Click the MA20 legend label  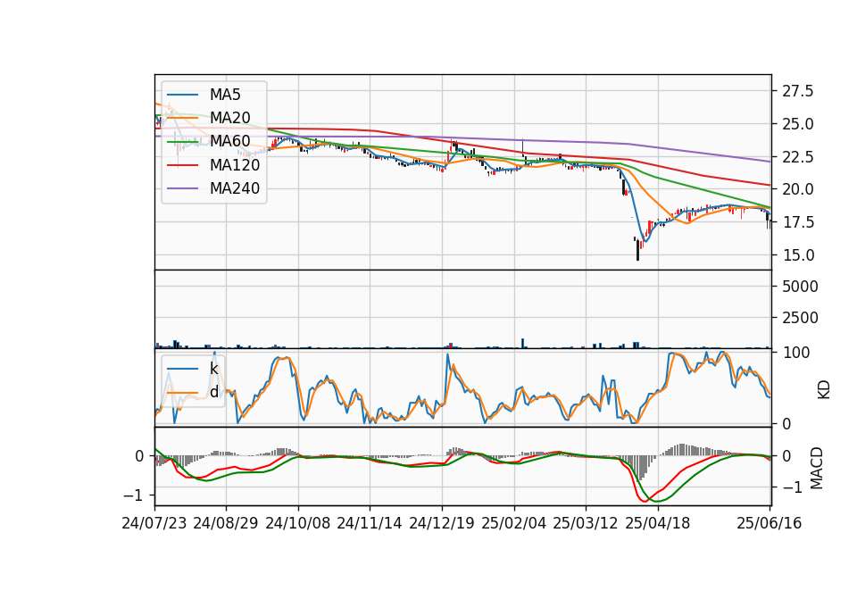coord(229,118)
